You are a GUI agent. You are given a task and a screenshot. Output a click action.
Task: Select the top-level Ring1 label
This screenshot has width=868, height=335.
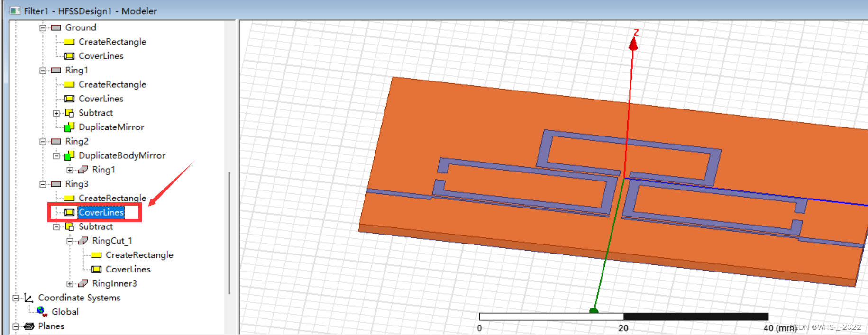coord(77,70)
